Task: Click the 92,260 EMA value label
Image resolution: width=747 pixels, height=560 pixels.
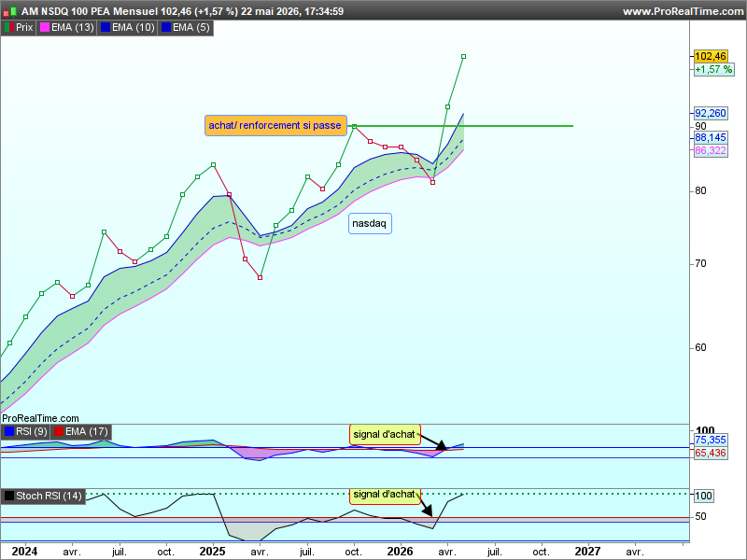Action: point(711,113)
